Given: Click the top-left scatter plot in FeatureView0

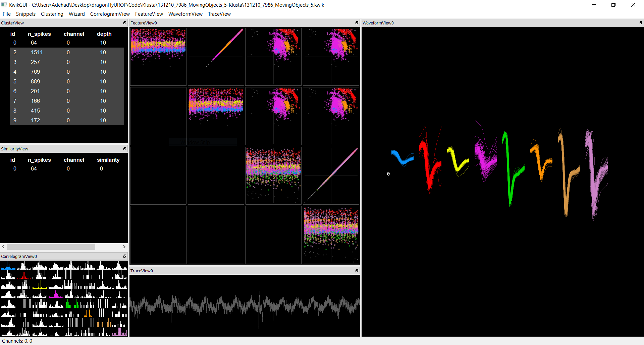Looking at the screenshot, I should 158,57.
